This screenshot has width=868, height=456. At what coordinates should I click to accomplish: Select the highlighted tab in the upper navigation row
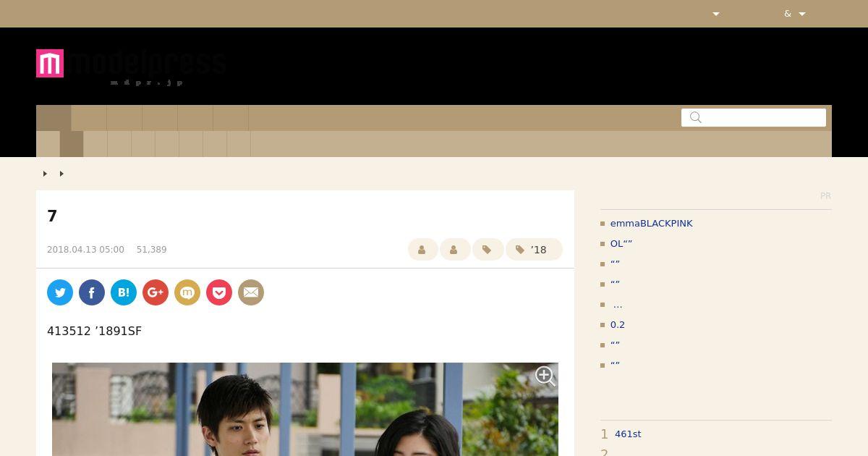point(54,118)
